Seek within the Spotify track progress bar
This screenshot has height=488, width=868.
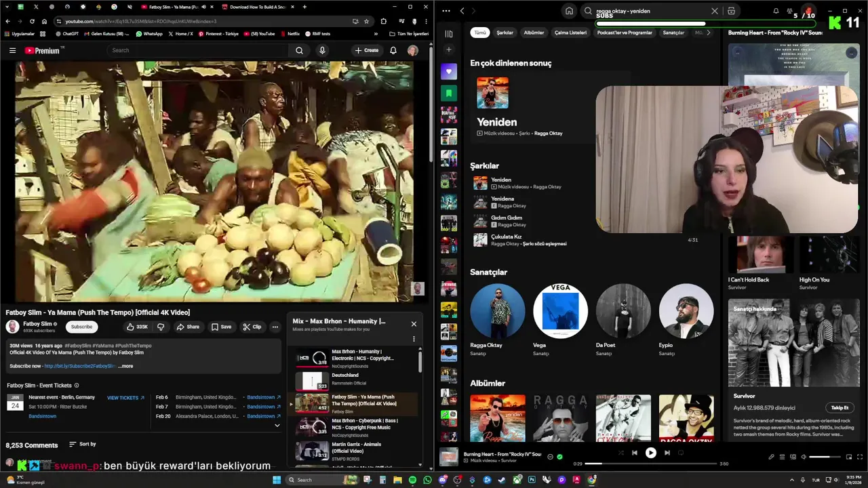pos(650,464)
